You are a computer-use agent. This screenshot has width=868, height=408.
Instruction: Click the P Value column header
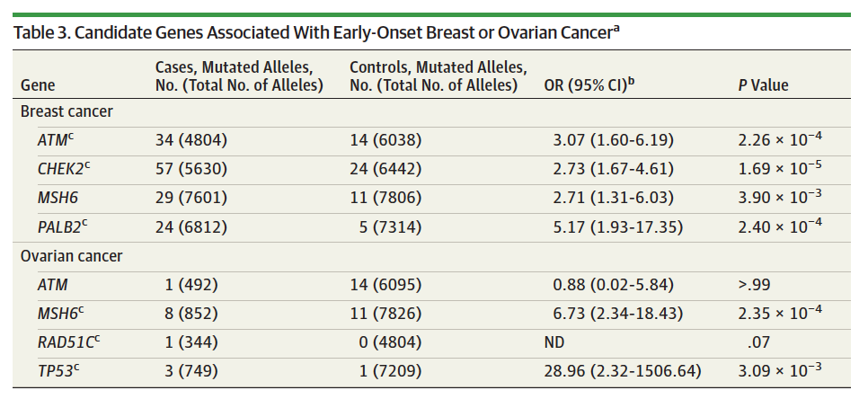point(763,85)
